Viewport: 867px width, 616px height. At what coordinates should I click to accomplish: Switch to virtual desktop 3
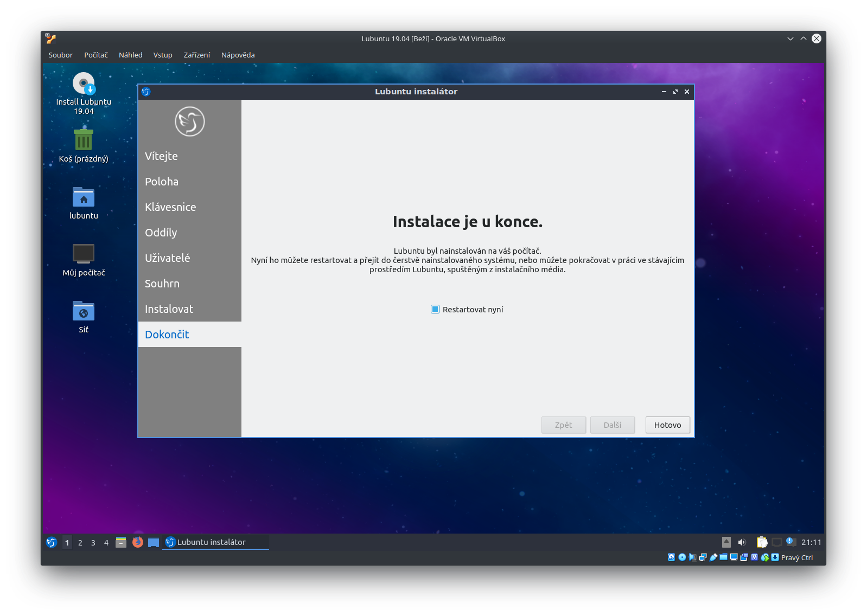pyautogui.click(x=93, y=542)
